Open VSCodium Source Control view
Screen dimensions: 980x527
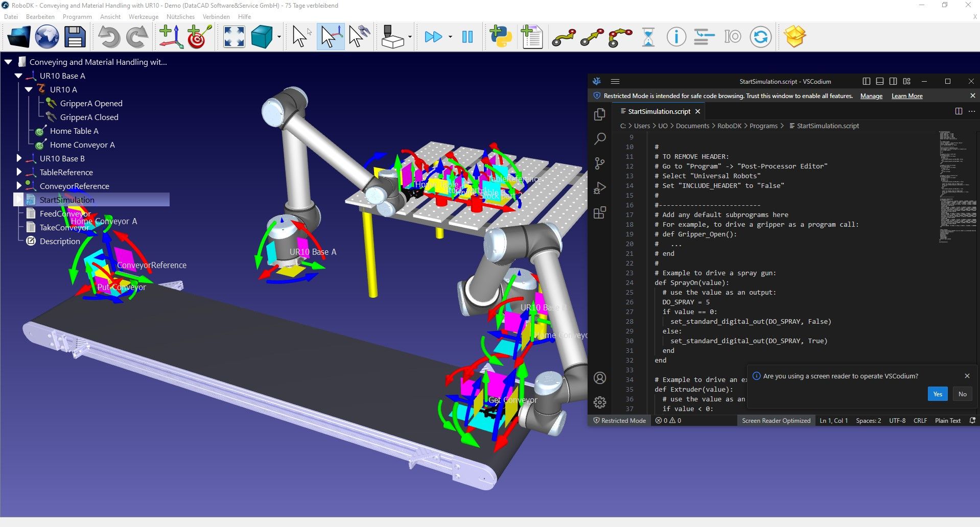tap(600, 163)
